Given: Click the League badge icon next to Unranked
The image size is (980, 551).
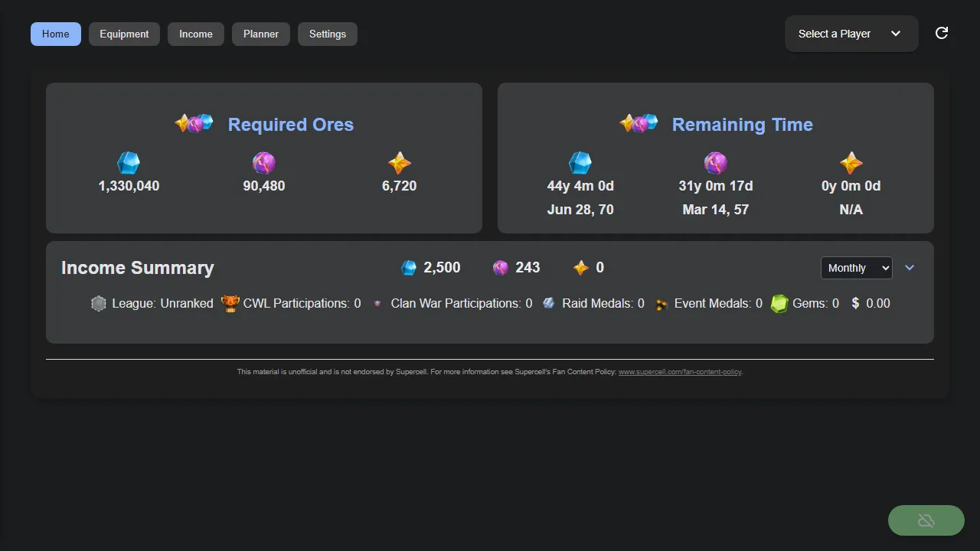Looking at the screenshot, I should [x=98, y=303].
